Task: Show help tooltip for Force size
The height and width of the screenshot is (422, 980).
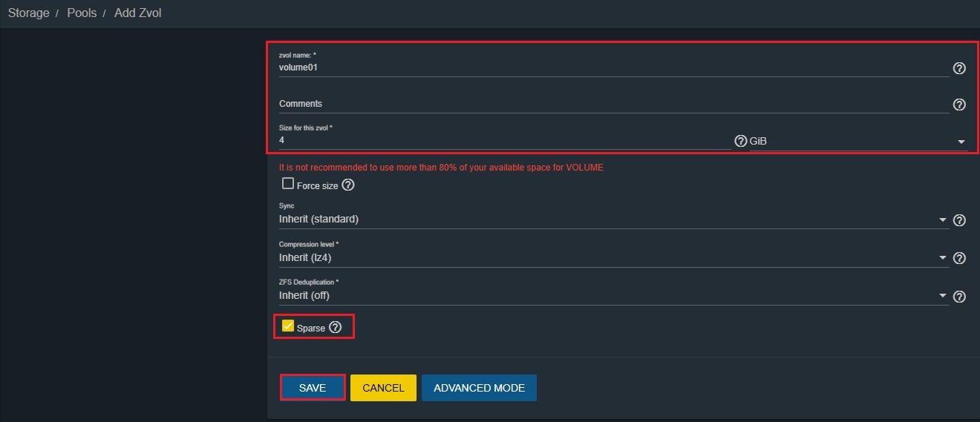Action: coord(348,185)
